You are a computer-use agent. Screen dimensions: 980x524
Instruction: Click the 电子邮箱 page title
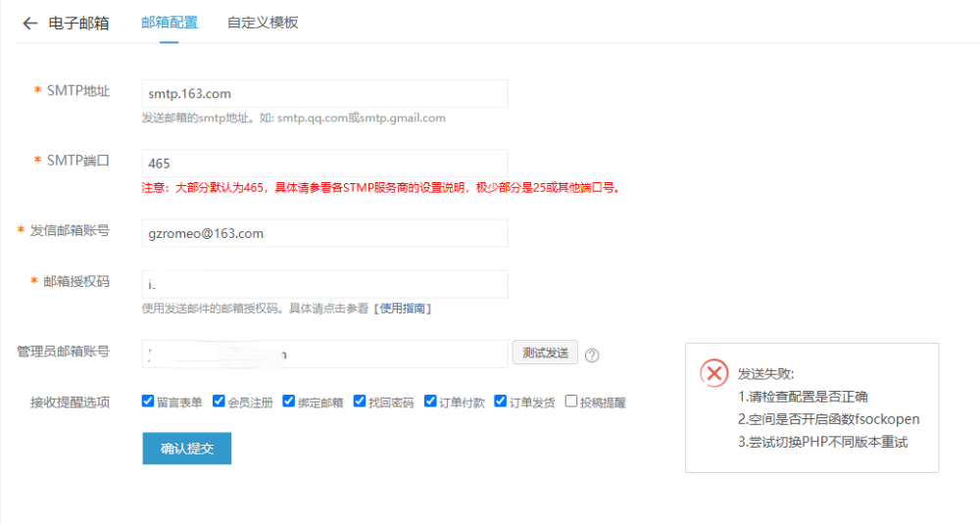(78, 24)
